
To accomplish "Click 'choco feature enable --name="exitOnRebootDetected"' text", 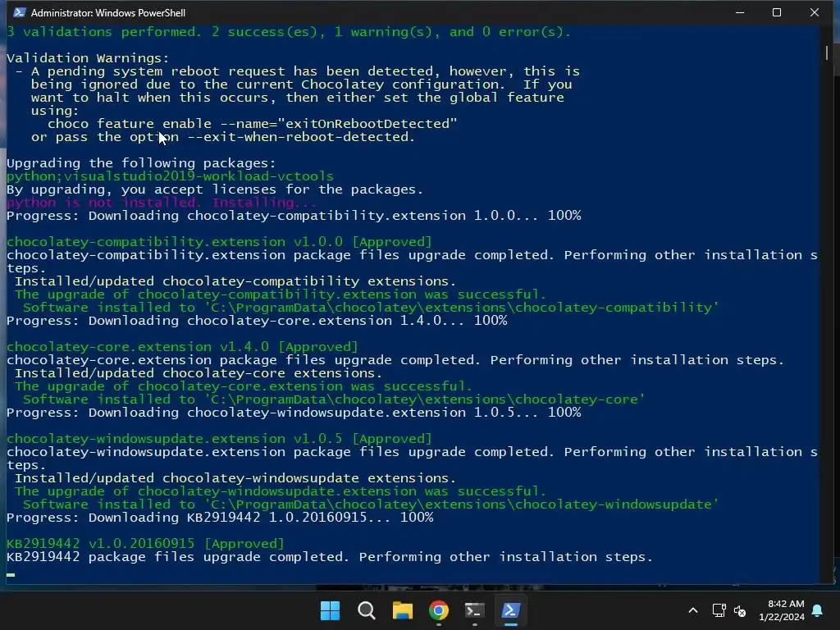I will point(253,124).
